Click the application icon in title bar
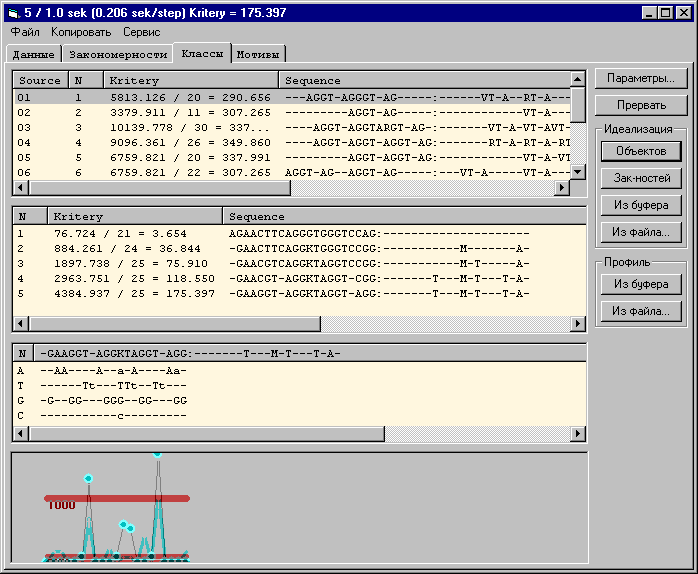 pyautogui.click(x=13, y=12)
